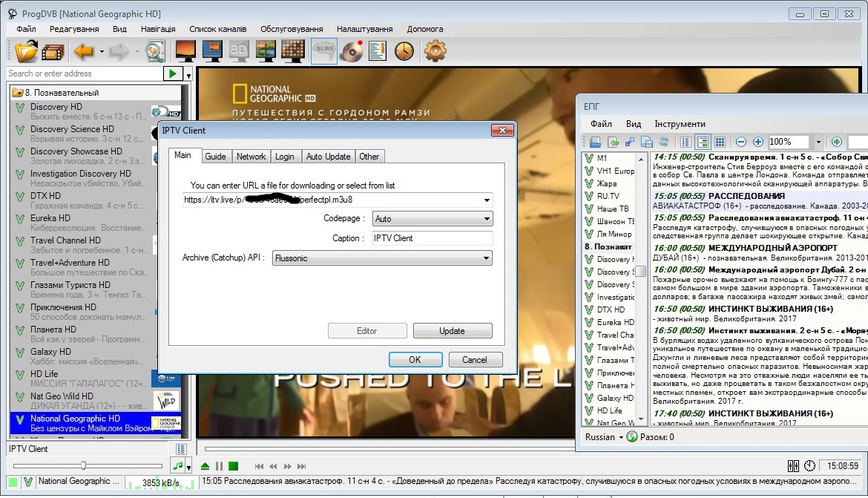This screenshot has width=868, height=498.
Task: Open the Обслуговування menu
Action: click(x=291, y=29)
